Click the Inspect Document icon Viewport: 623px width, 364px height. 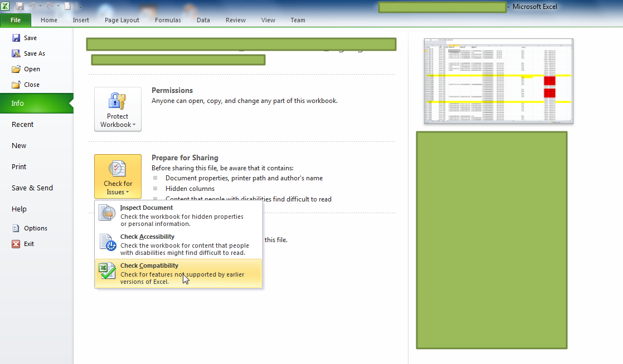click(107, 213)
